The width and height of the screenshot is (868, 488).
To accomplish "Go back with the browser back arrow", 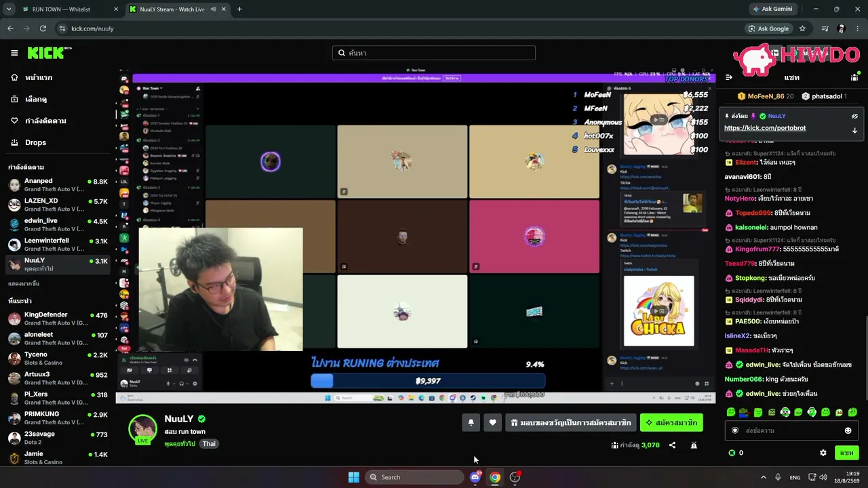I will point(10,28).
